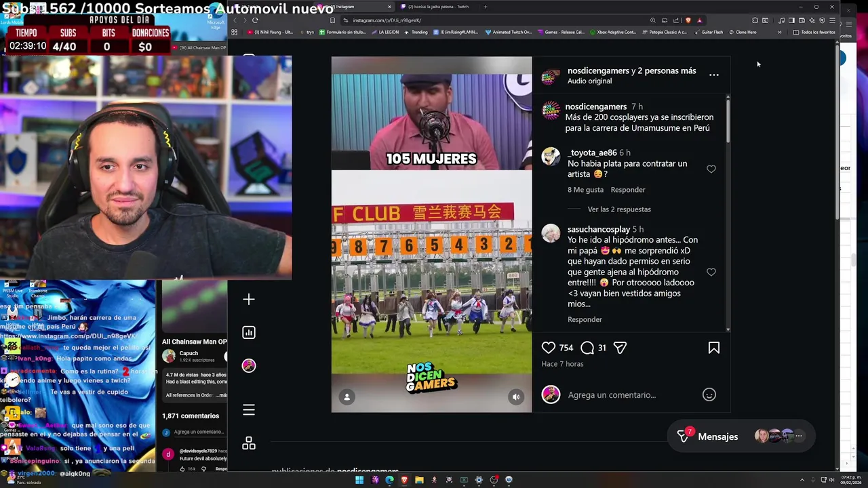Open the Meta apps grid icon in the sidebar
This screenshot has height=488, width=868.
click(x=249, y=443)
